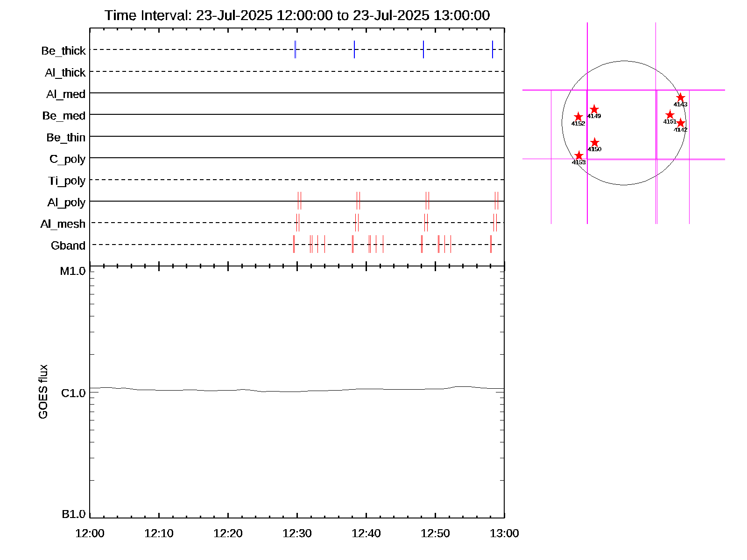Click the red star for region 4142
Image resolution: width=747 pixels, height=560 pixels.
pos(680,123)
